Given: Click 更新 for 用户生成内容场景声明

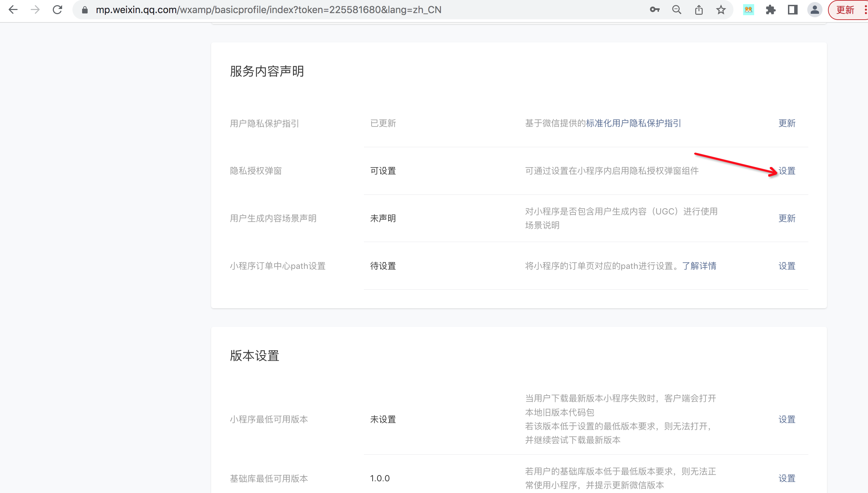Looking at the screenshot, I should (787, 219).
